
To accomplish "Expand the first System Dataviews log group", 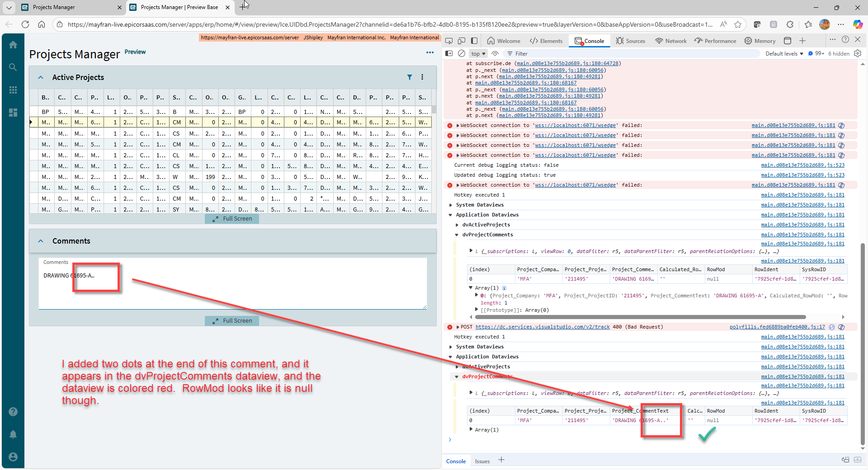I will 451,205.
